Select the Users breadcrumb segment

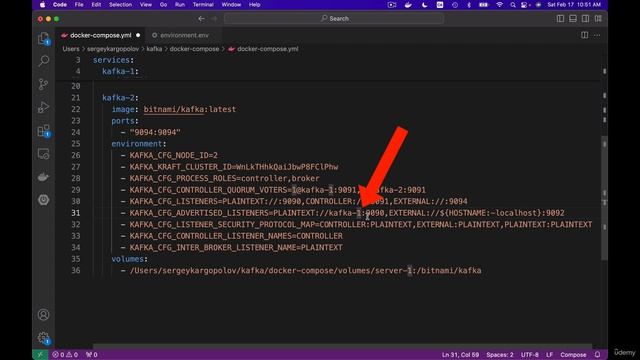71,49
